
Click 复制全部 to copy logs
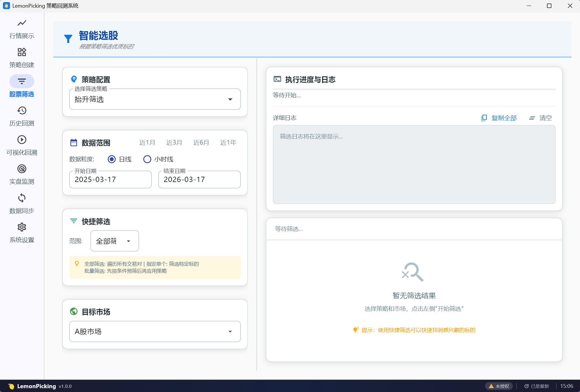[499, 118]
